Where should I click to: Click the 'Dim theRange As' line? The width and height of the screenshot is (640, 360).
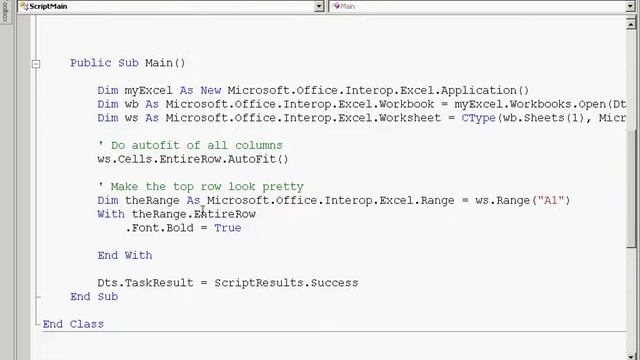tap(333, 200)
